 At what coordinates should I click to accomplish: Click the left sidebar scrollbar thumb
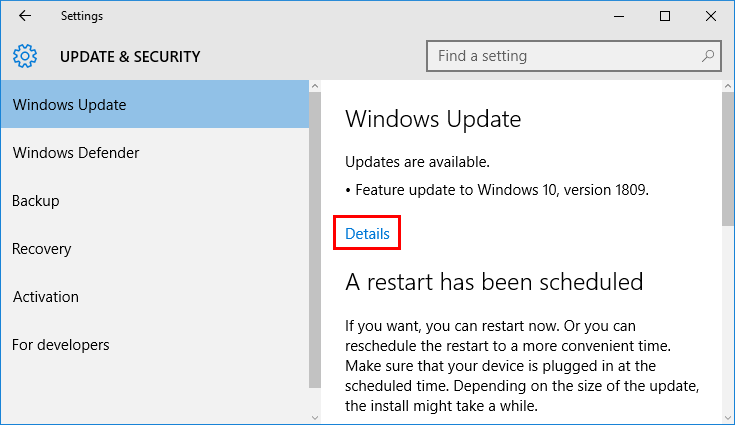315,240
